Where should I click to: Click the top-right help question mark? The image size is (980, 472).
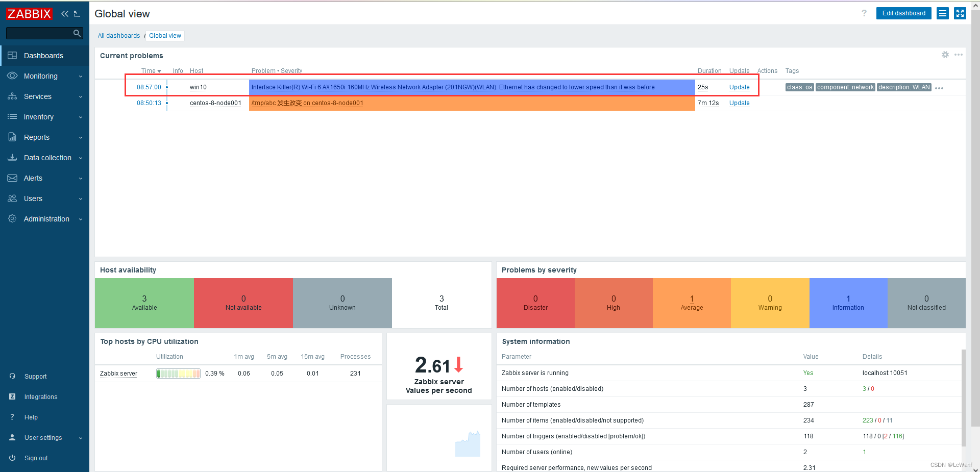pyautogui.click(x=864, y=13)
